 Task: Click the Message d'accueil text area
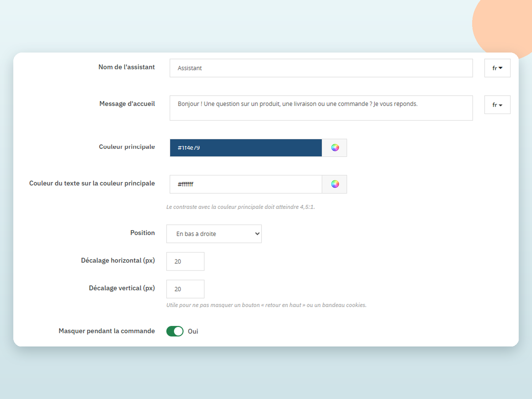point(321,108)
